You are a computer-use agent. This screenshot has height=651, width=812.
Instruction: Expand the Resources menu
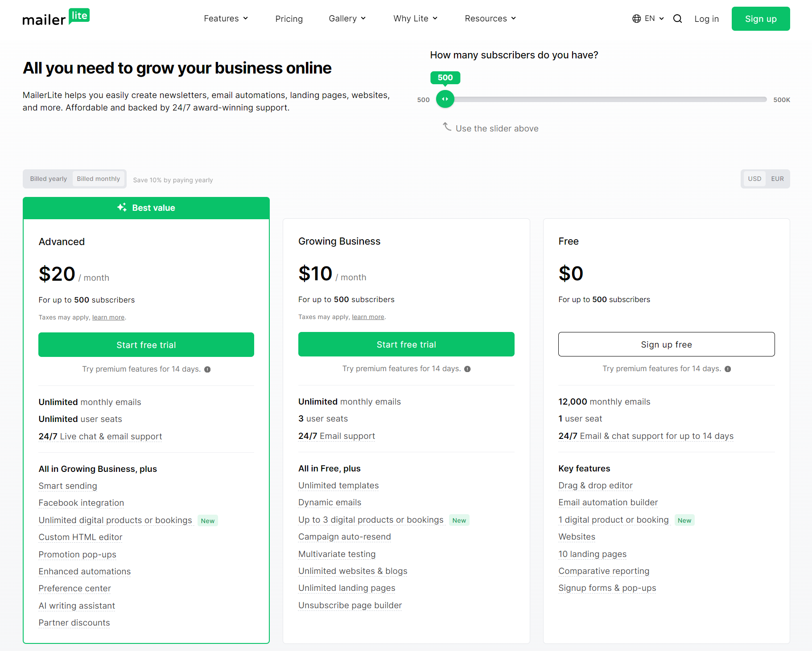point(490,19)
